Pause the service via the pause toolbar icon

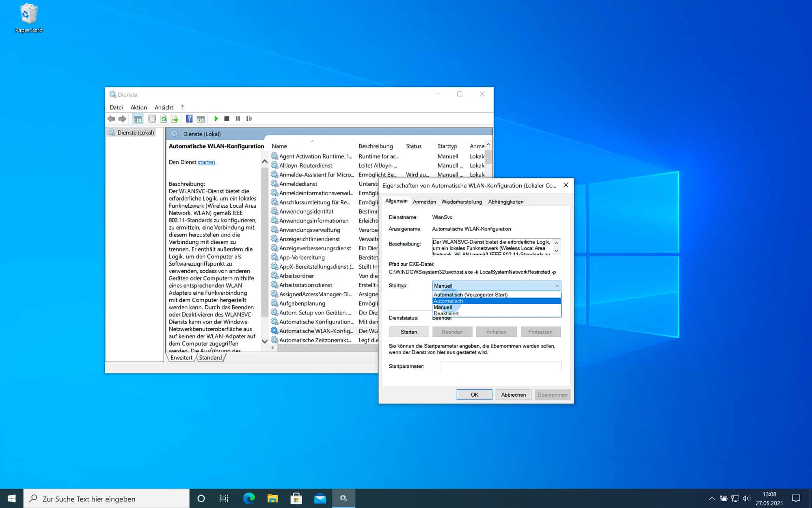[238, 118]
